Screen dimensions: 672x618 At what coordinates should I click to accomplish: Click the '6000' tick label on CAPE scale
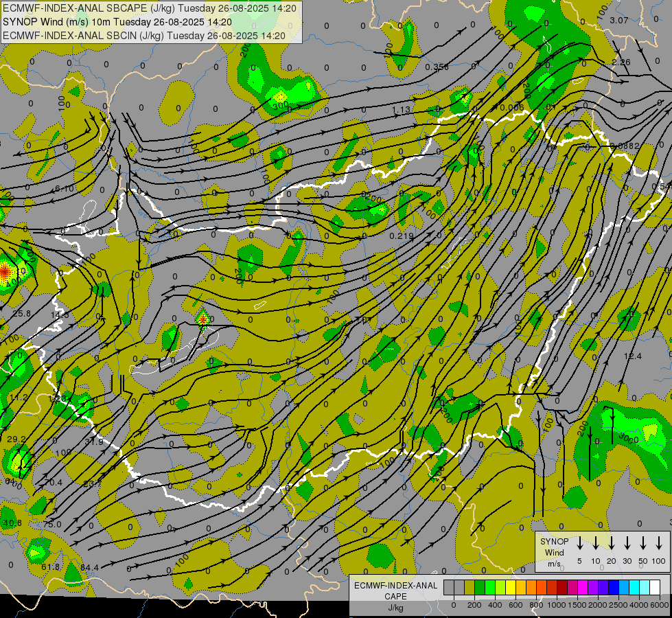point(660,605)
